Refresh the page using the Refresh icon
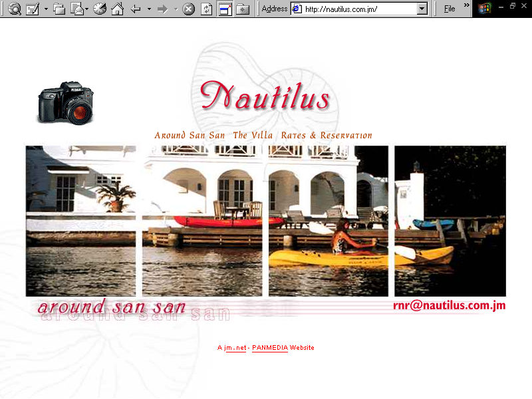532x399 pixels. [x=205, y=9]
